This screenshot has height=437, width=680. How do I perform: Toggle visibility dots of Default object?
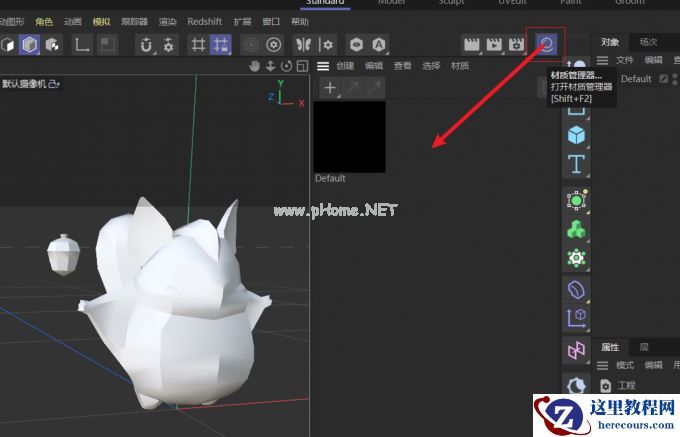tap(675, 79)
